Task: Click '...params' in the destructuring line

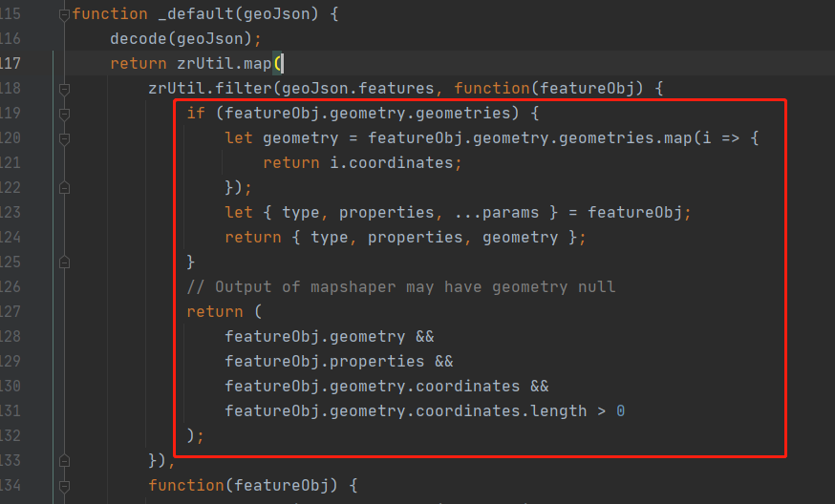Action: [496, 212]
